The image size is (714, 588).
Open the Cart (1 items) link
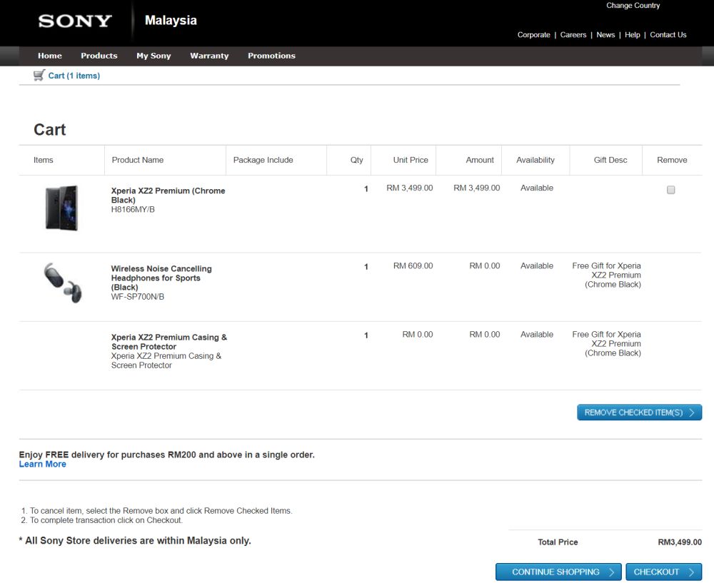(x=74, y=76)
